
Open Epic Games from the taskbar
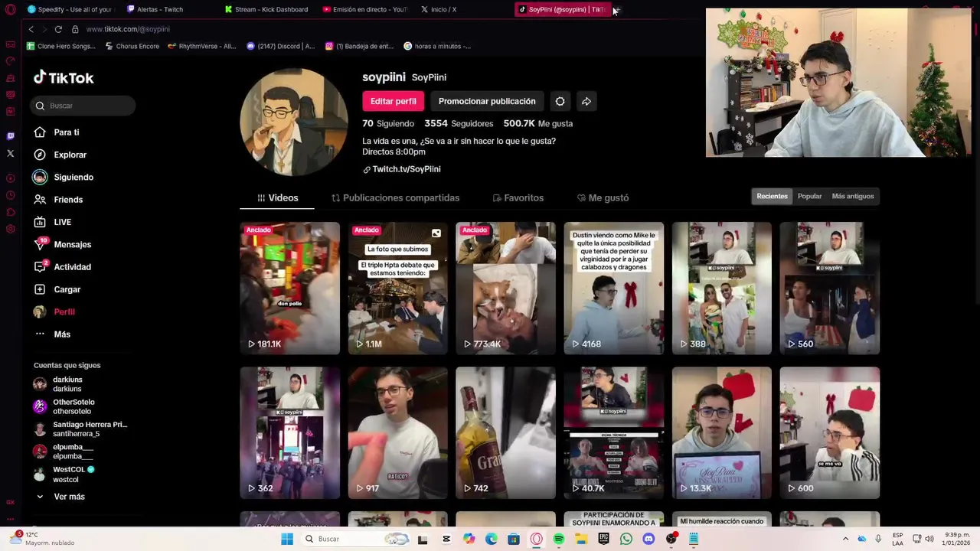click(x=603, y=539)
